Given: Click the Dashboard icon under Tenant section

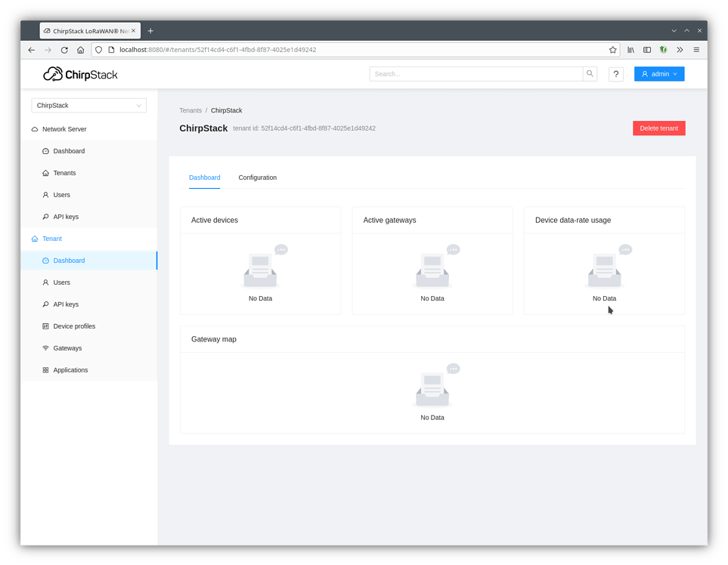Looking at the screenshot, I should (45, 260).
